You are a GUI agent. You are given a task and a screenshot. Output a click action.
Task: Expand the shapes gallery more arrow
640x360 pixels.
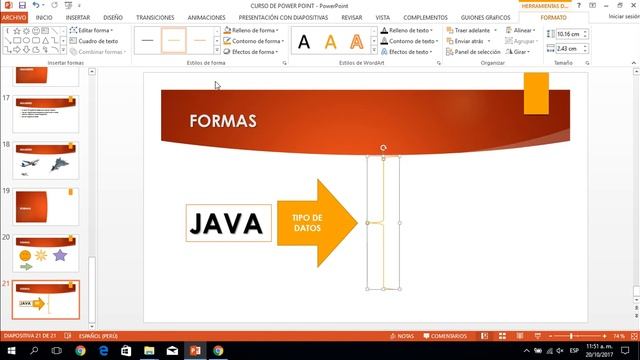point(63,50)
